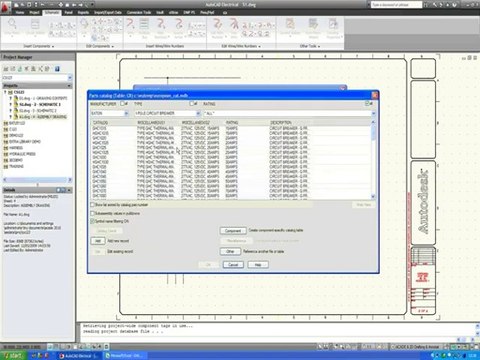This screenshot has height=360, width=480.
Task: Click the Source Arrow icon in the ribbon
Action: coord(179,27)
